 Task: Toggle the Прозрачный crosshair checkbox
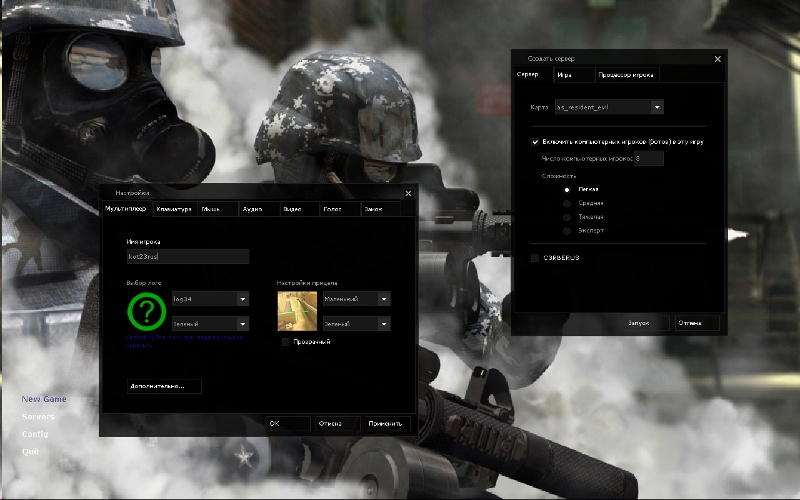coord(286,342)
